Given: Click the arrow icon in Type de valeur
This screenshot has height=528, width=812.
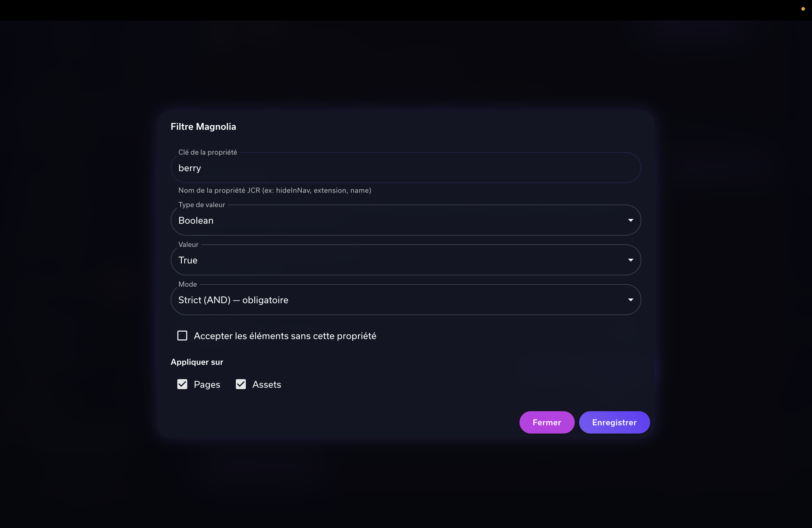Looking at the screenshot, I should tap(631, 220).
